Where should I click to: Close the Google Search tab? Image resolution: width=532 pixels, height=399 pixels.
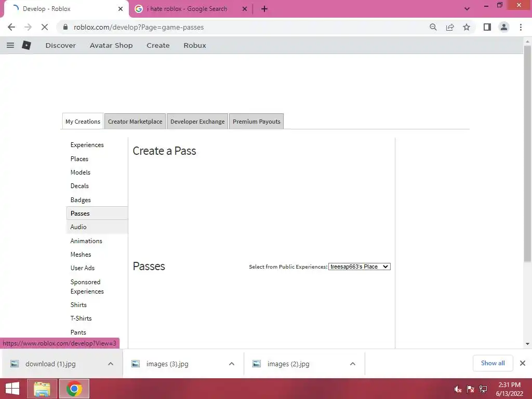[245, 9]
